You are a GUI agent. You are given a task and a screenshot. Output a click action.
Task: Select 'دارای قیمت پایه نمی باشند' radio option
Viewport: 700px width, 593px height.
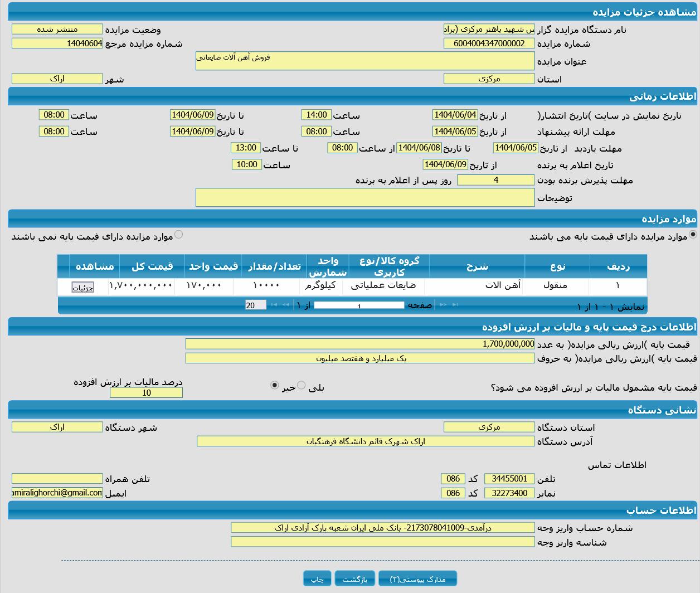pos(178,235)
